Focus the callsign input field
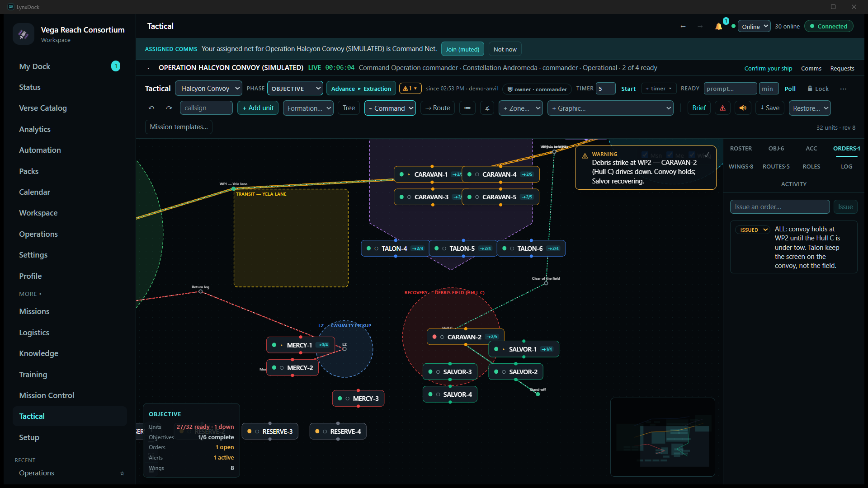The height and width of the screenshot is (488, 868). point(206,108)
